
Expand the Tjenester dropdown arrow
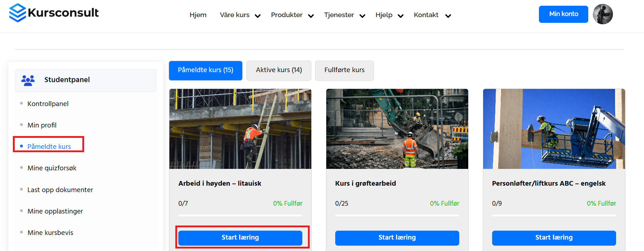[362, 16]
